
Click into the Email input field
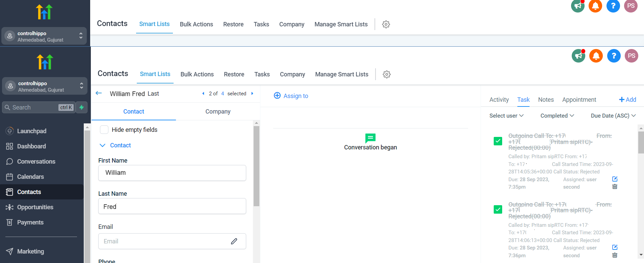tap(172, 241)
